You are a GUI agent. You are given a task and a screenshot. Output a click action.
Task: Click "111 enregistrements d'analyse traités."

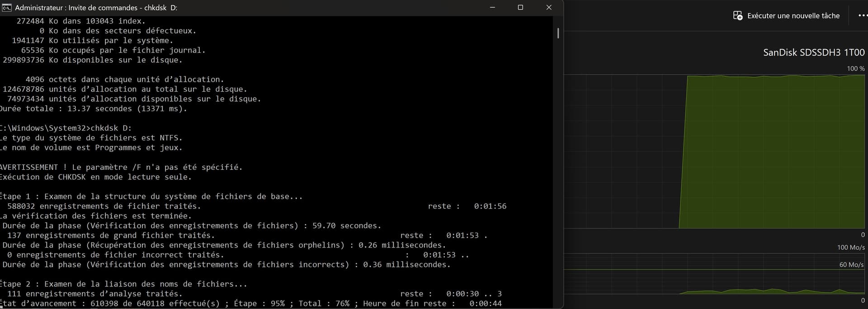94,294
